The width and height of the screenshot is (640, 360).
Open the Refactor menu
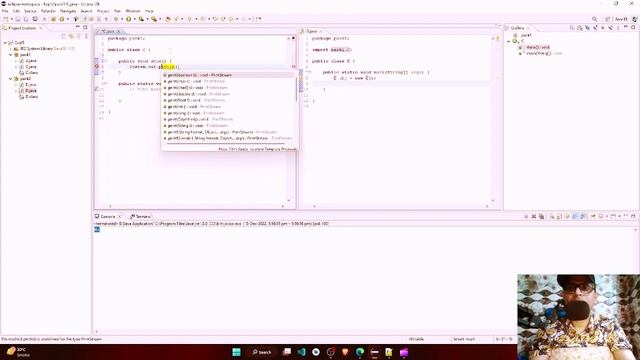[x=48, y=11]
